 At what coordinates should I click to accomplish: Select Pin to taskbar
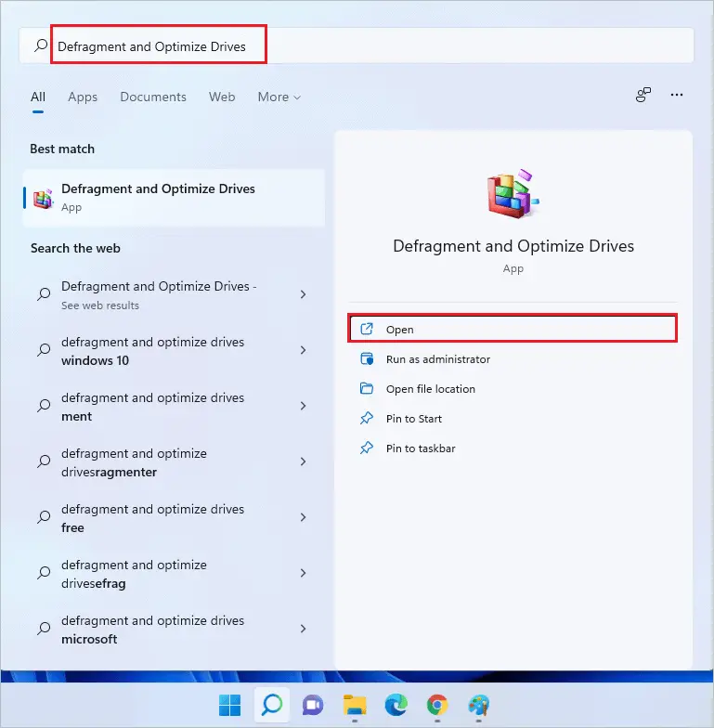point(513,448)
